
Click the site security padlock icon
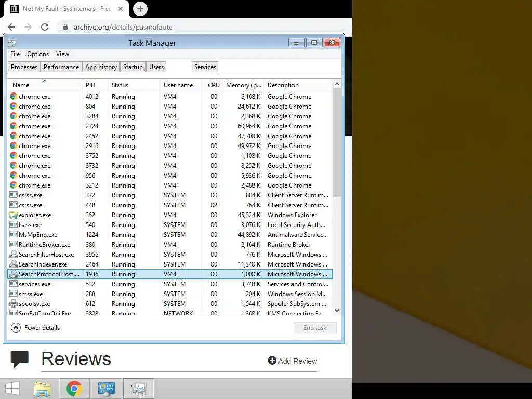(x=65, y=27)
